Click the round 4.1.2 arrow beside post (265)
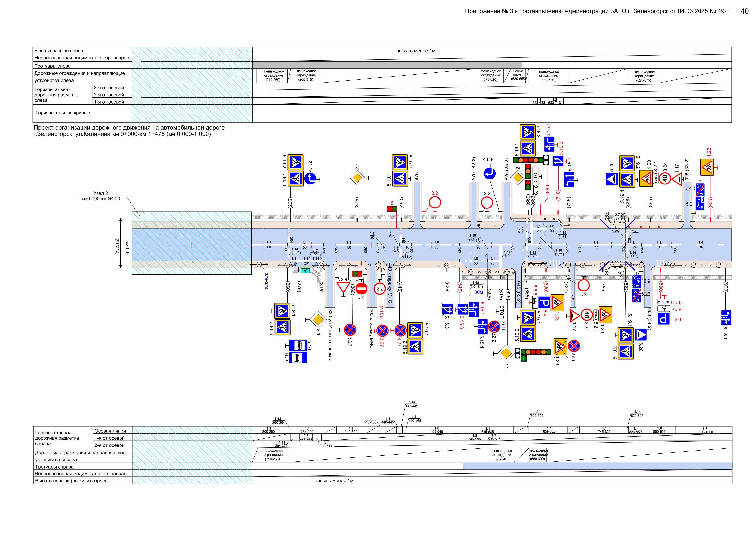 click(310, 179)
